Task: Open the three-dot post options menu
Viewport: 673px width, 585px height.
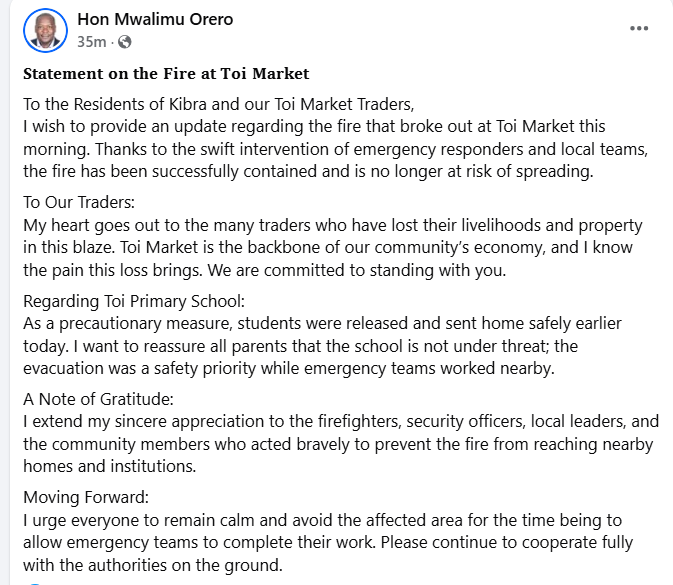Action: [638, 28]
